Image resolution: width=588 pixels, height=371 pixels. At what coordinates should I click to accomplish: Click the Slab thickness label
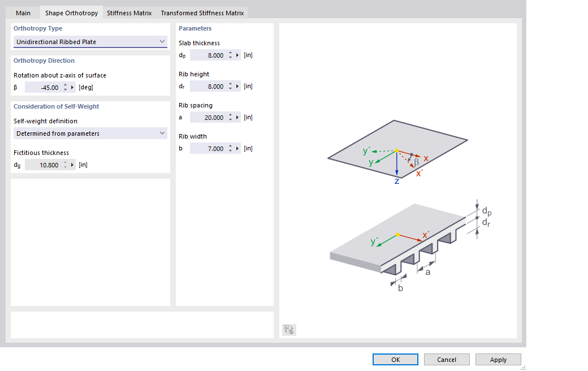point(199,43)
